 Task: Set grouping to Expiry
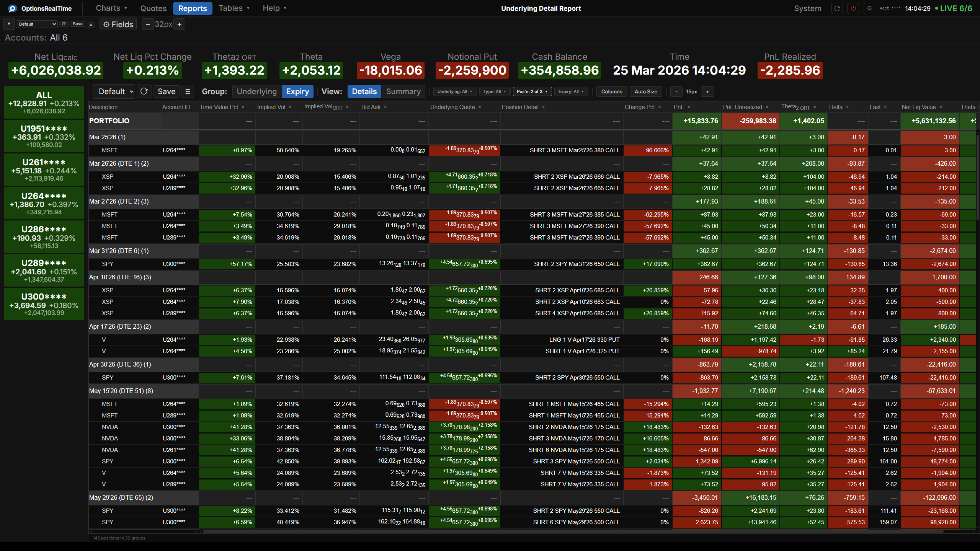(297, 91)
